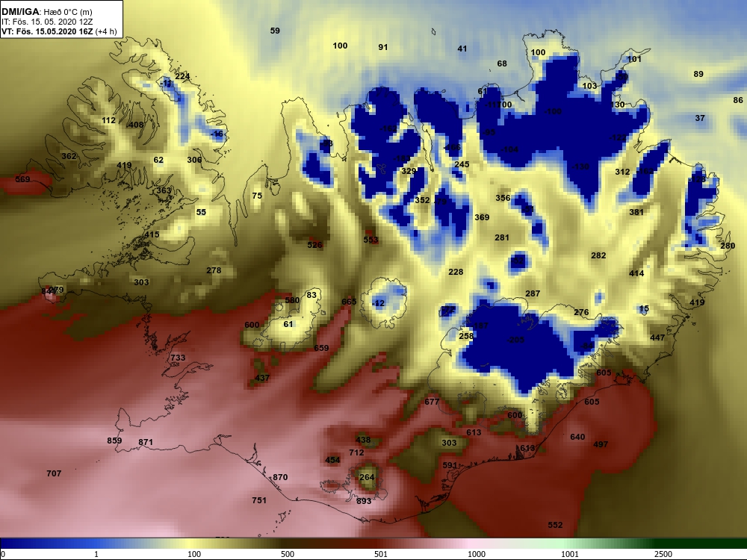Click the 'VT: Fös. 15.05.2020 16Z (+4 h)' line
Screen dimensions: 747x560
click(58, 32)
